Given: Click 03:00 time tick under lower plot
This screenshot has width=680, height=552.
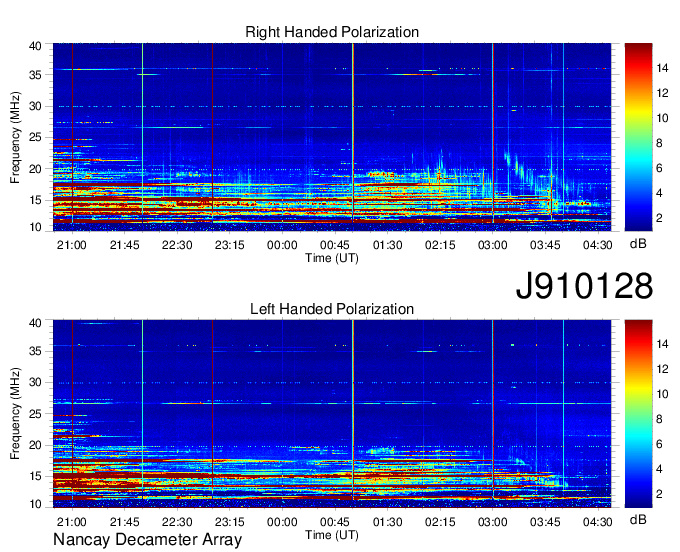Looking at the screenshot, I should (x=493, y=522).
